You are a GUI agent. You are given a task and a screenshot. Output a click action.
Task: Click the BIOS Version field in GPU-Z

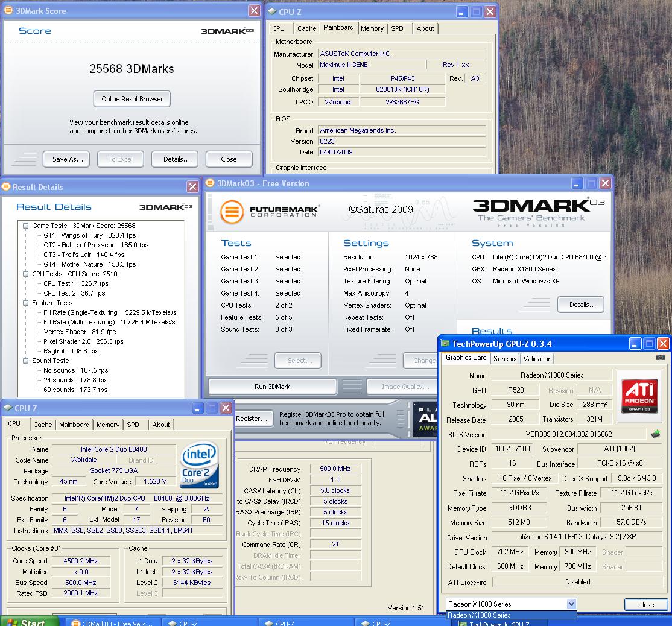tap(569, 434)
